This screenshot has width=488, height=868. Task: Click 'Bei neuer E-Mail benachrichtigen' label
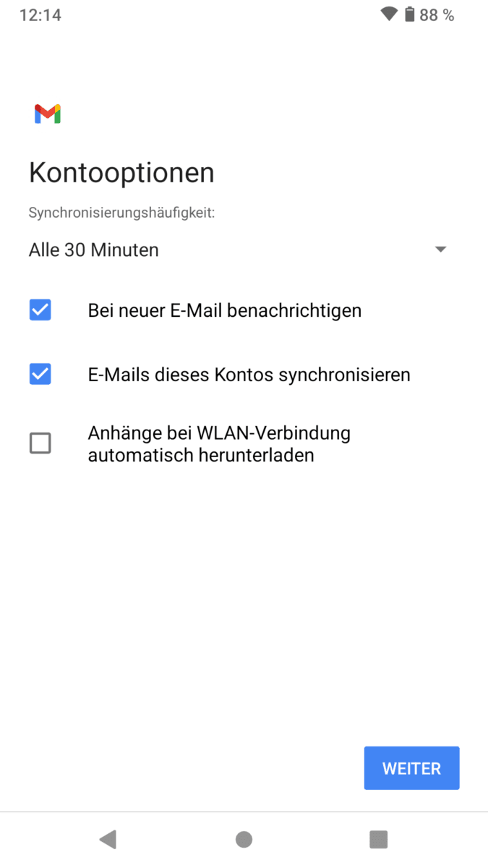pos(225,310)
